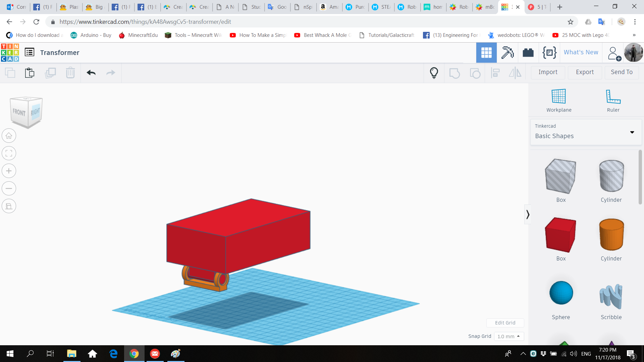The width and height of the screenshot is (644, 362).
Task: Click the Zoom out minus icon
Action: [x=9, y=188]
